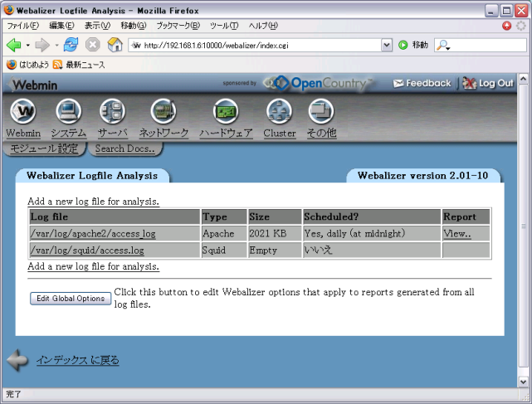Expand the URL address bar dropdown
This screenshot has height=404, width=532.
click(387, 45)
